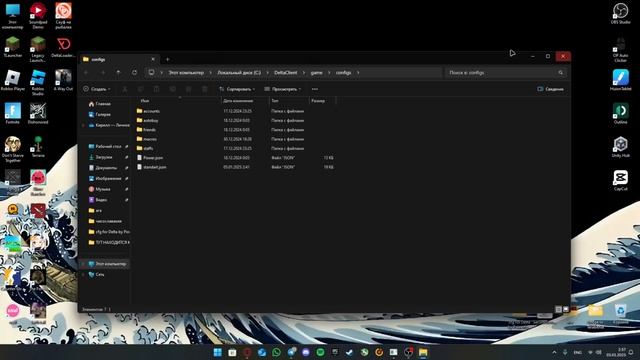Viewport: 640px width, 360px height.
Task: Sort by the Размер column header
Action: [322, 101]
